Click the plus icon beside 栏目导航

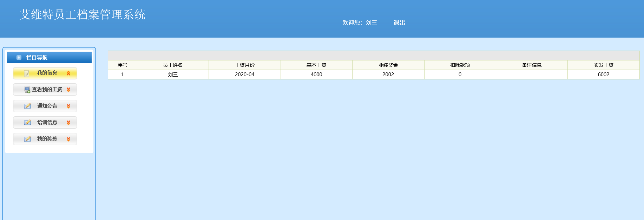click(19, 57)
